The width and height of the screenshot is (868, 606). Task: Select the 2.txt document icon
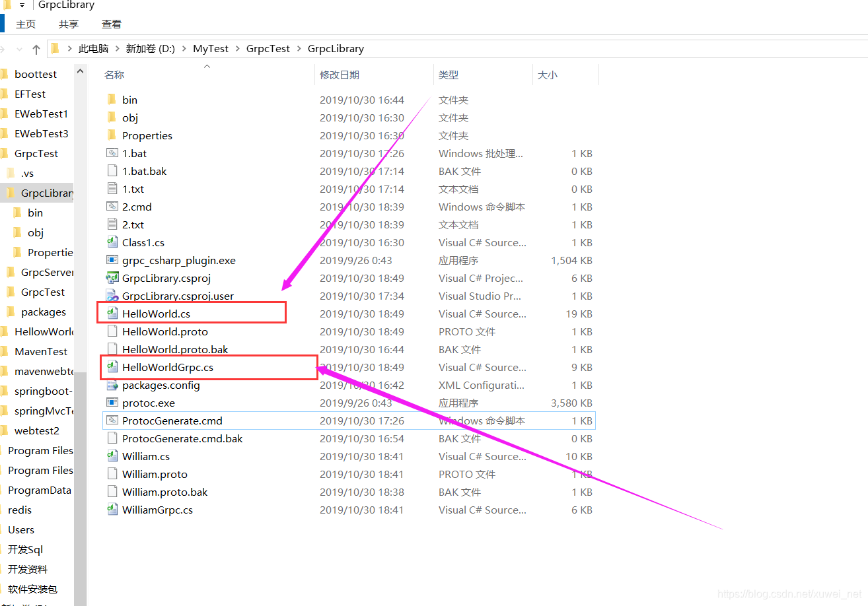point(111,224)
